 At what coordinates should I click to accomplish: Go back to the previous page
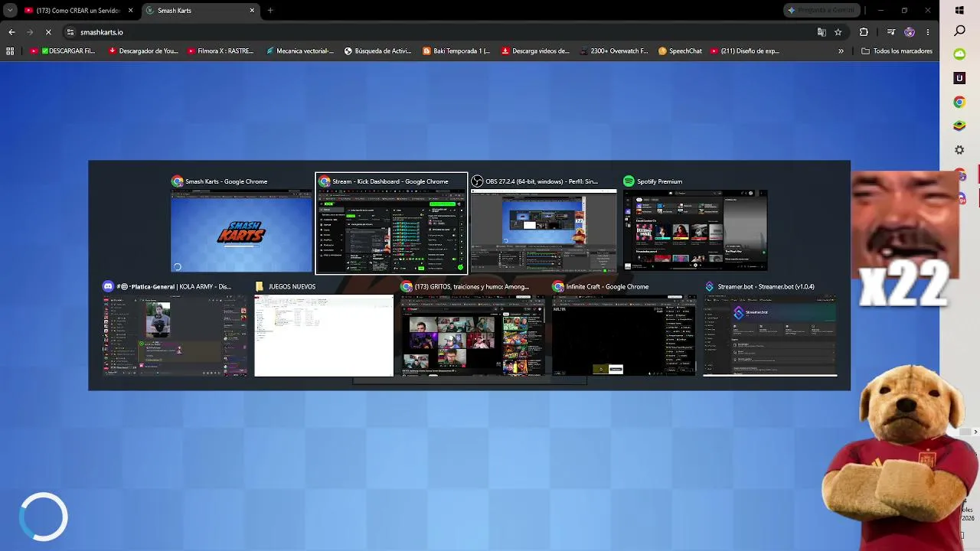point(11,32)
